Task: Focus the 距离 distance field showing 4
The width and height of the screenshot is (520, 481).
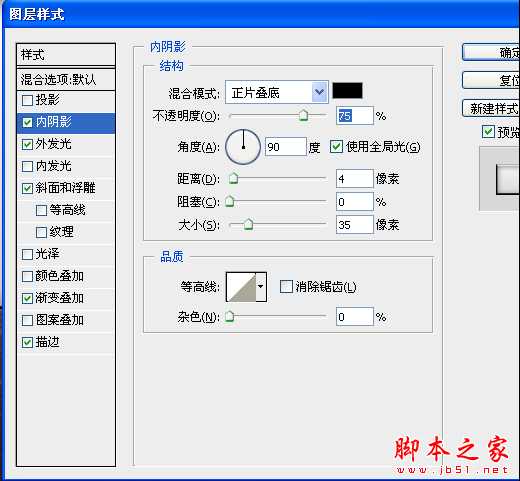Action: pyautogui.click(x=355, y=179)
